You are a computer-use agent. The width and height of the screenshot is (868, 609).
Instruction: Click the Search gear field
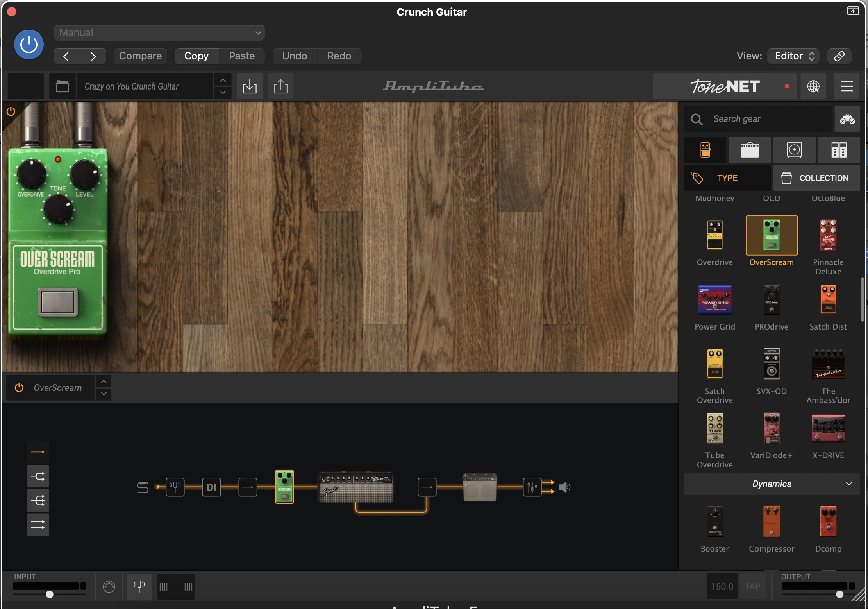[x=758, y=119]
